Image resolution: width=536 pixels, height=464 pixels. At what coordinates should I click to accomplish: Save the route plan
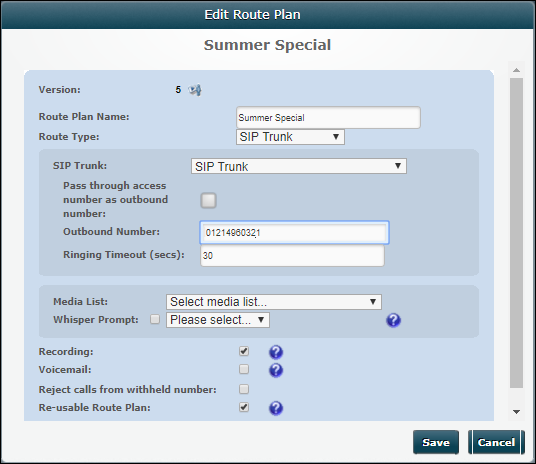click(436, 442)
